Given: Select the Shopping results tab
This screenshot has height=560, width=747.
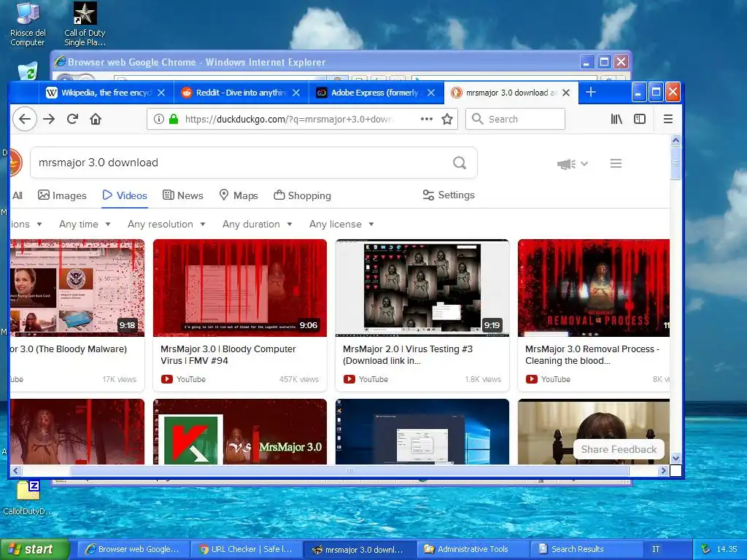Looking at the screenshot, I should pos(303,195).
